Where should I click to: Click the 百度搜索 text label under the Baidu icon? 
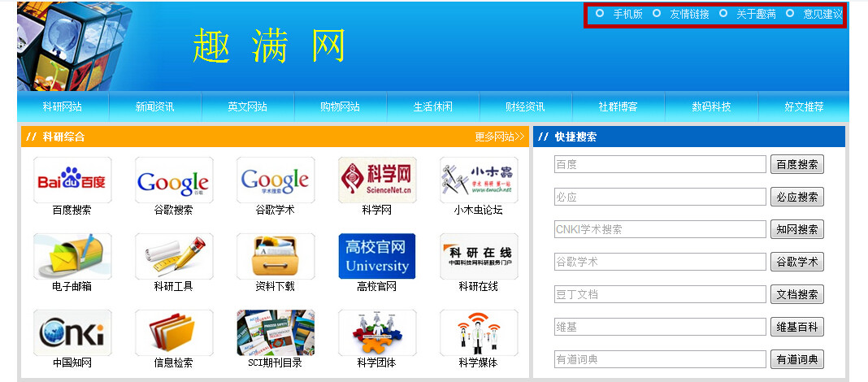pyautogui.click(x=72, y=211)
